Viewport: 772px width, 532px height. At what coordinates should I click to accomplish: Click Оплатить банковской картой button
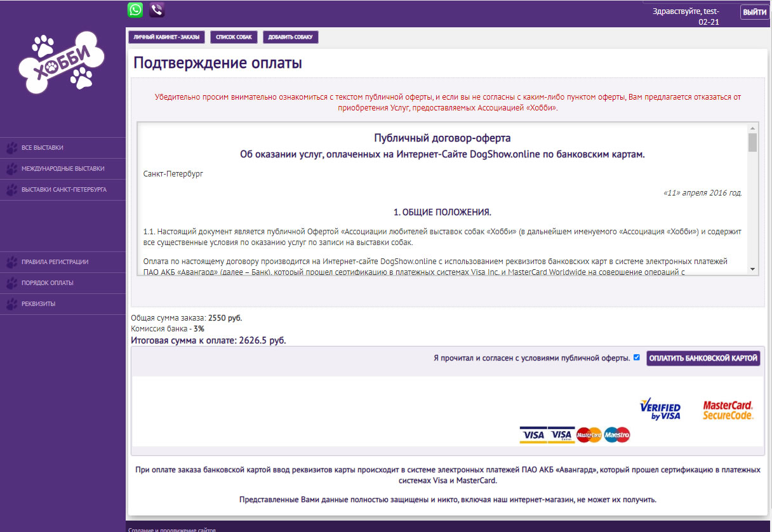pyautogui.click(x=703, y=358)
